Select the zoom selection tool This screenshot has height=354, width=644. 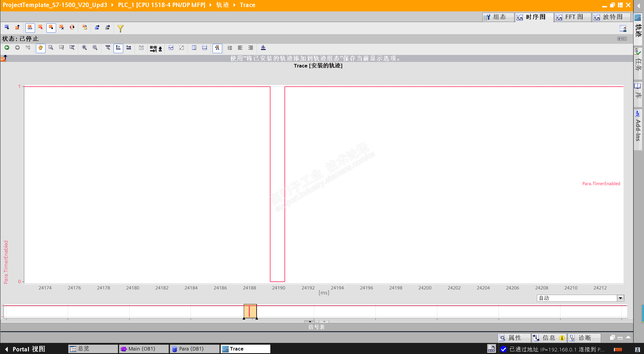(x=51, y=48)
